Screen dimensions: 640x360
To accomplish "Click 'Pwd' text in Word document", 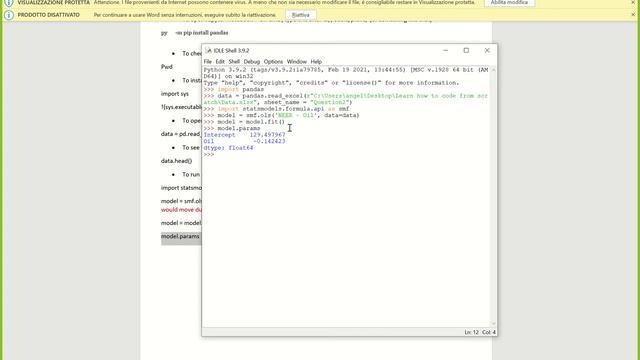I will click(167, 67).
